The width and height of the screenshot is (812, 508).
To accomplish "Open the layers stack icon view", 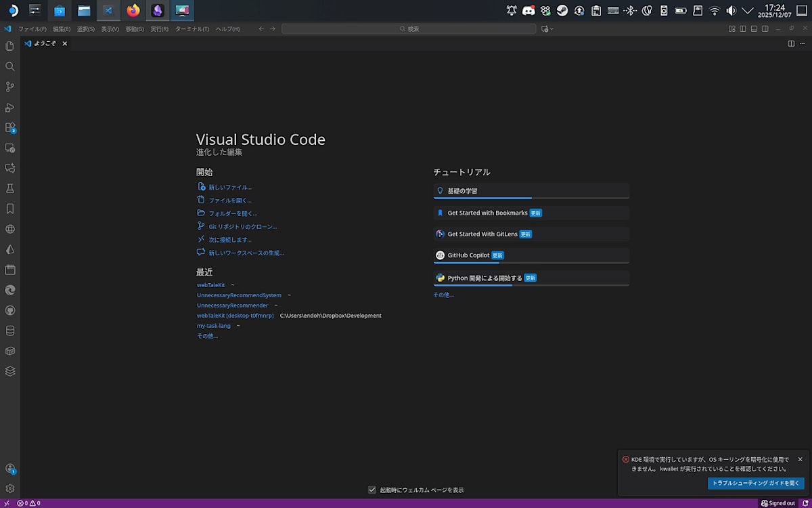I will point(10,371).
